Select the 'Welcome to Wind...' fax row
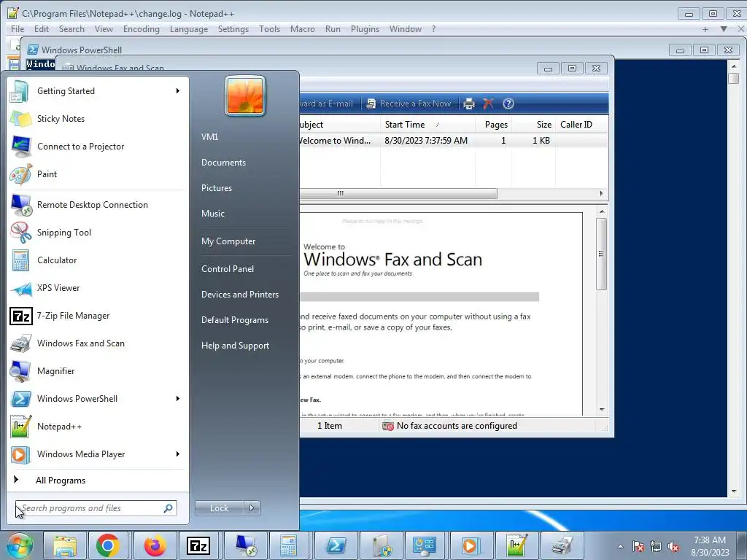 tap(454, 141)
